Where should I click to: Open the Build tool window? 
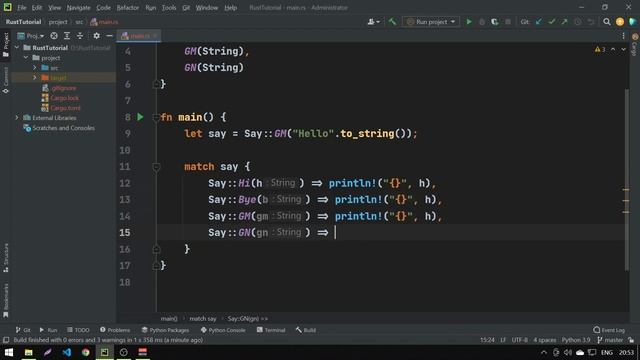click(306, 330)
